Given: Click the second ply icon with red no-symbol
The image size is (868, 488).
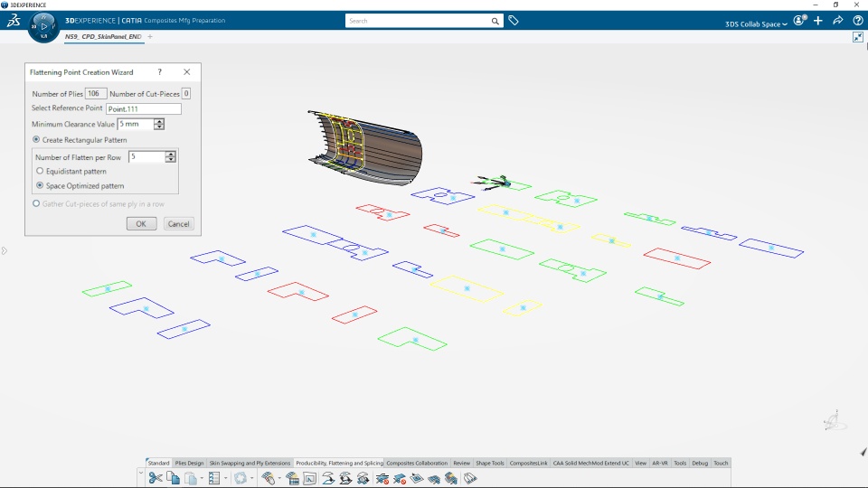Looking at the screenshot, I should [x=399, y=478].
